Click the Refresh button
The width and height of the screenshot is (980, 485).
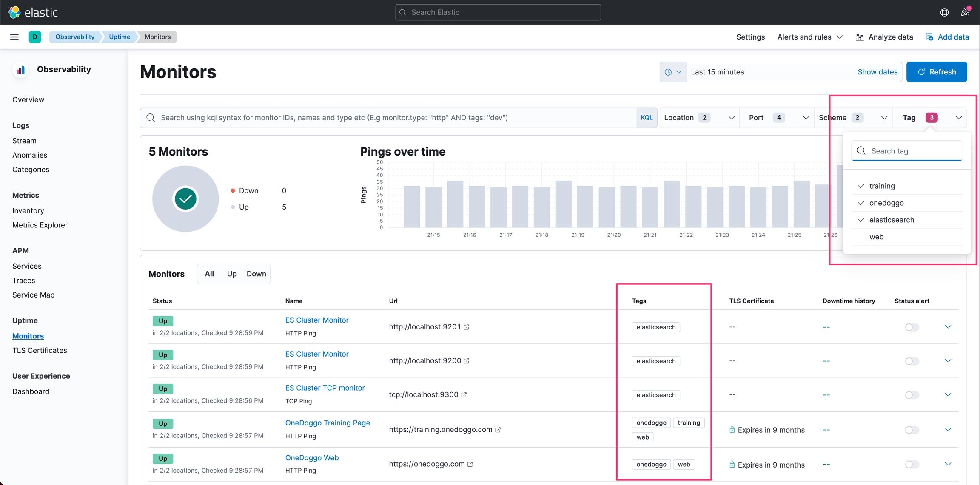click(936, 72)
